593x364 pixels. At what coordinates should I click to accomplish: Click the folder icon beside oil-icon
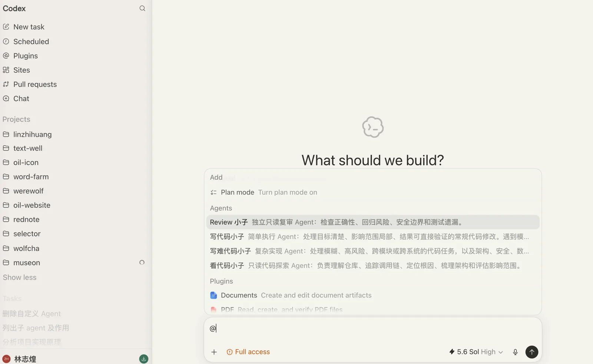(x=6, y=162)
